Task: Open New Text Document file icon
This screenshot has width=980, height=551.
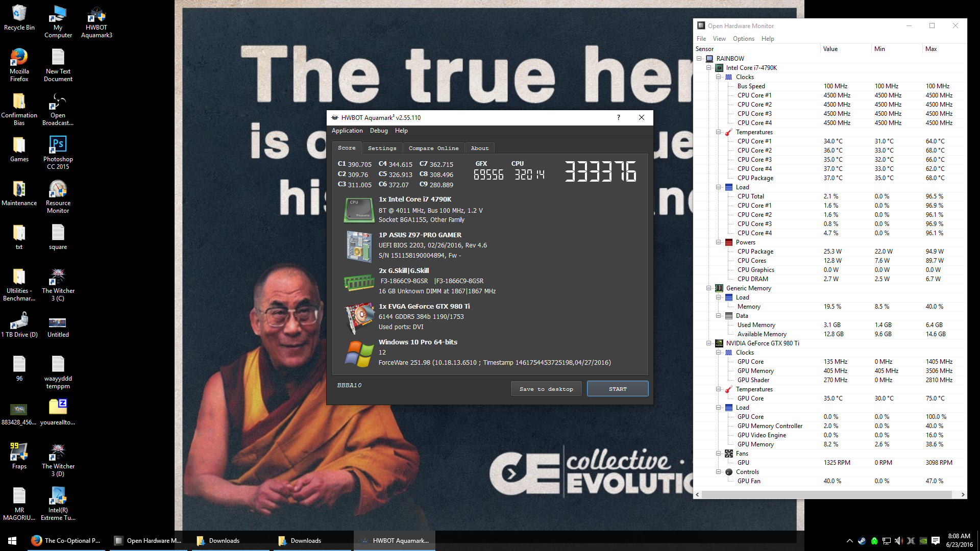Action: click(58, 65)
